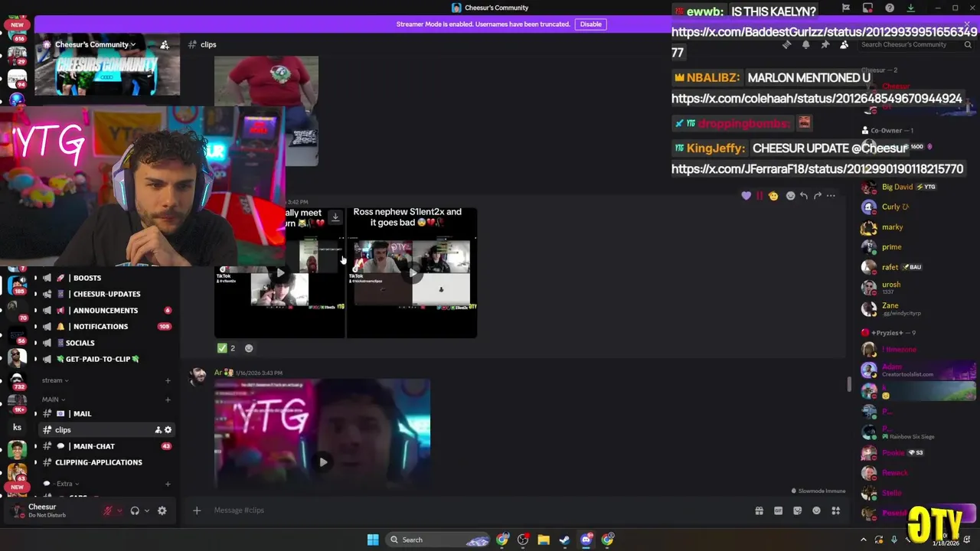980x551 pixels.
Task: Download the left TikTok clip attachment
Action: (335, 217)
